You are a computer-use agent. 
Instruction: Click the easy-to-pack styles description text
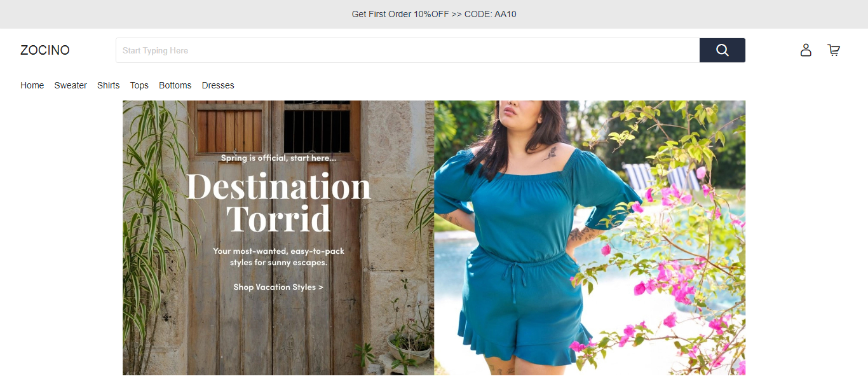pyautogui.click(x=278, y=256)
